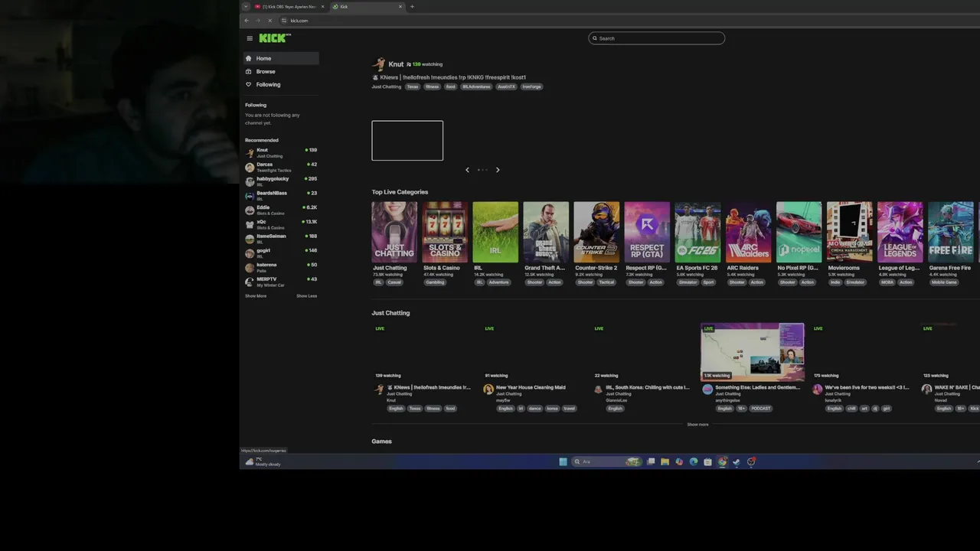
Task: Open Movierooms category card
Action: tap(849, 233)
